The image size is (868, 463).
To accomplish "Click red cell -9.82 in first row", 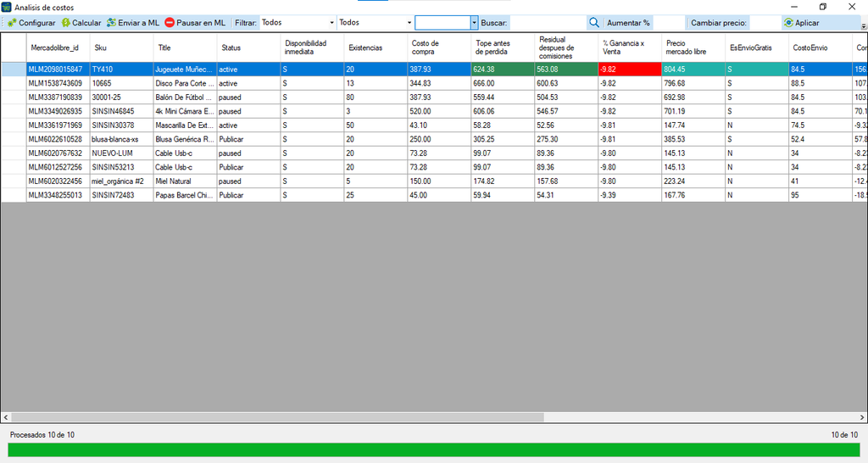I will 630,70.
